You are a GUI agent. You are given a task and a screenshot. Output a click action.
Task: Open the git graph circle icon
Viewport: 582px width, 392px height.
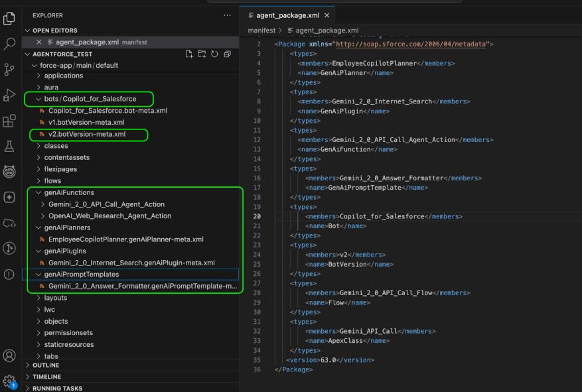9,248
